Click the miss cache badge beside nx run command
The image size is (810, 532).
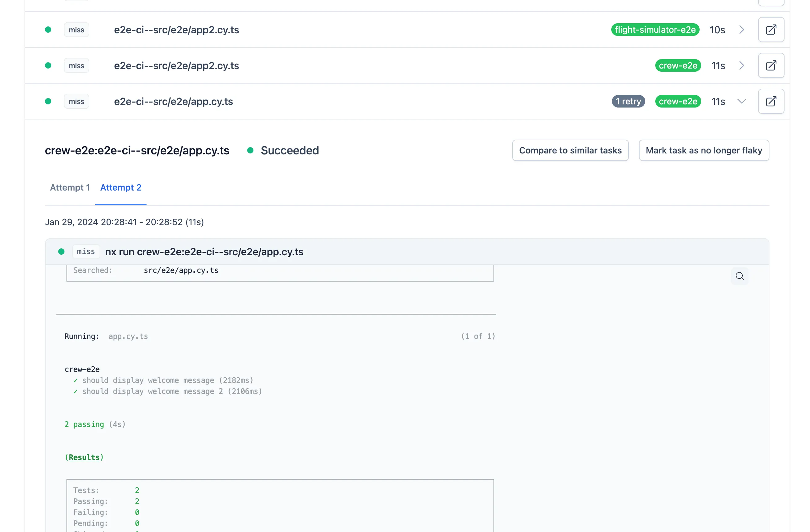(86, 252)
